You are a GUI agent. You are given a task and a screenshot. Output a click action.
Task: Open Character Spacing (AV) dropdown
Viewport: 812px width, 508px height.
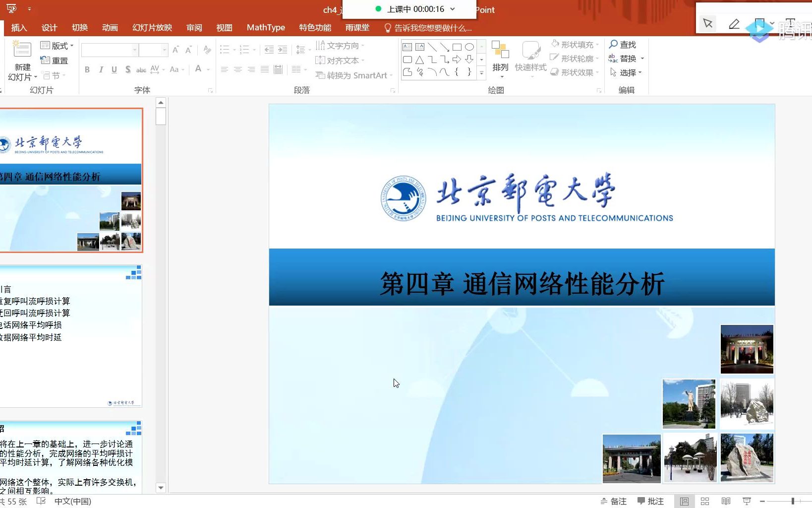(157, 69)
